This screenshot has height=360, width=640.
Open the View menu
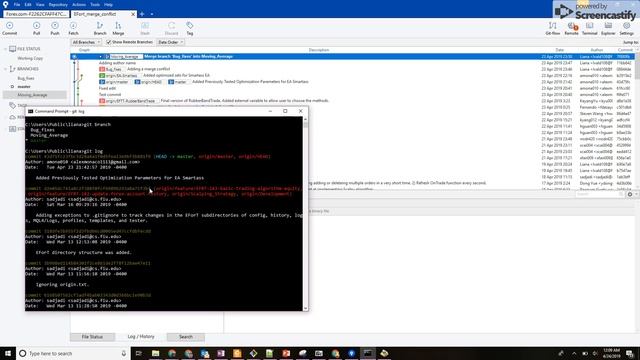[40, 4]
